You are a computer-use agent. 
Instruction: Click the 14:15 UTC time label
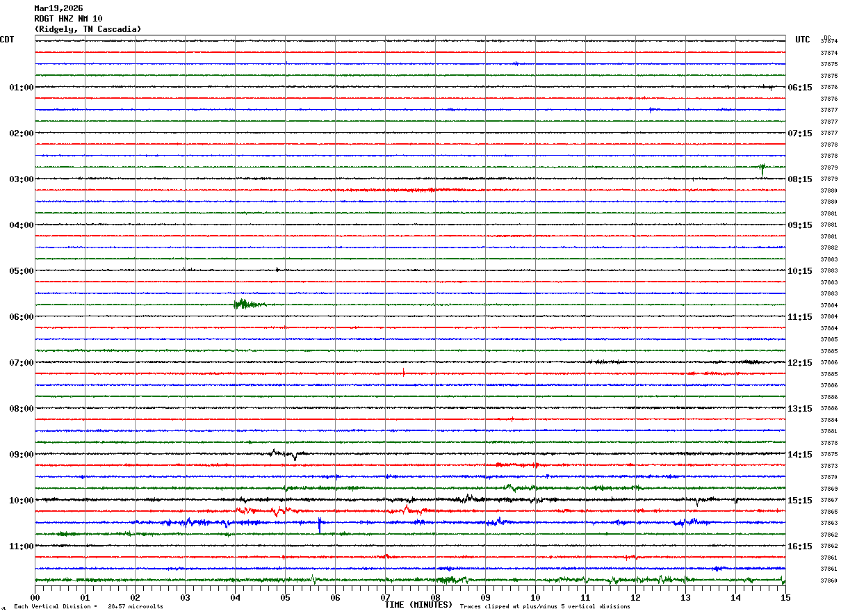click(800, 455)
